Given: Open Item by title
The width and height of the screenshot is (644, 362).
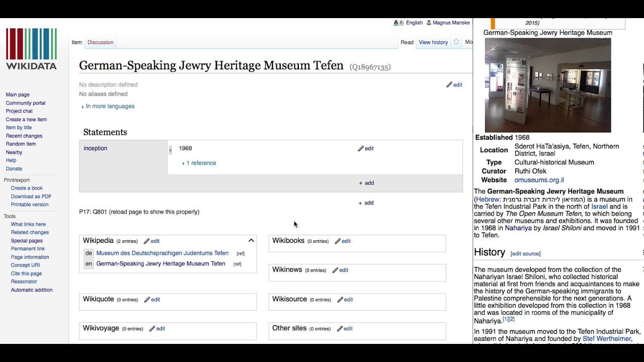Looking at the screenshot, I should [19, 128].
